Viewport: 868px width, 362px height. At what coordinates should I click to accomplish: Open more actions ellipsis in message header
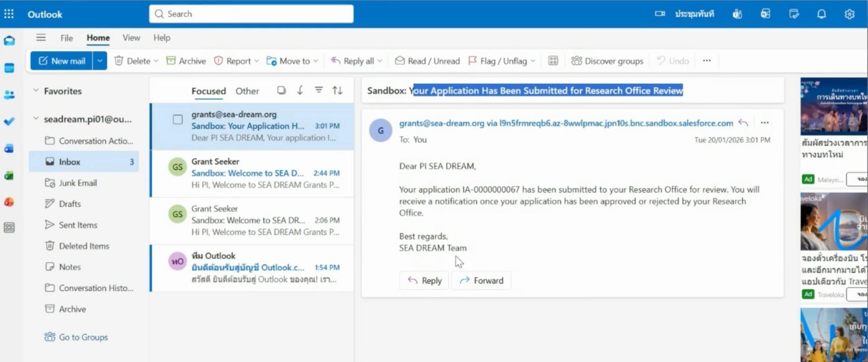(764, 123)
